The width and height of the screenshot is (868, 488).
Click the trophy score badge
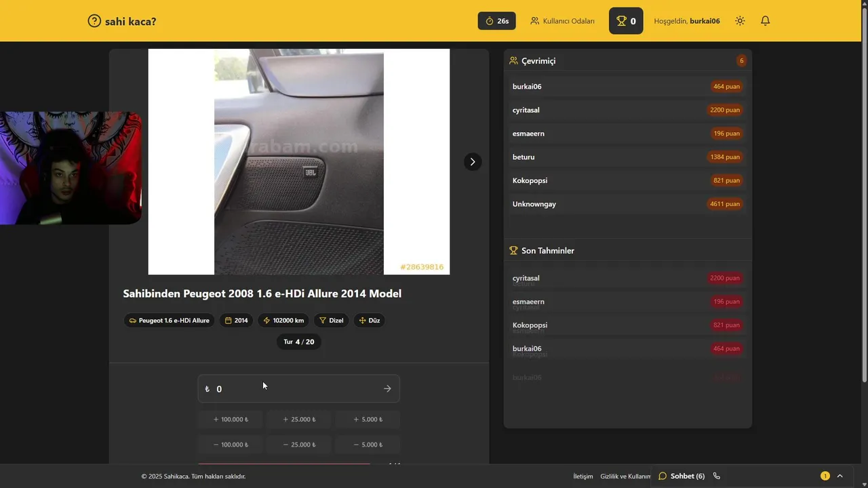pos(626,21)
